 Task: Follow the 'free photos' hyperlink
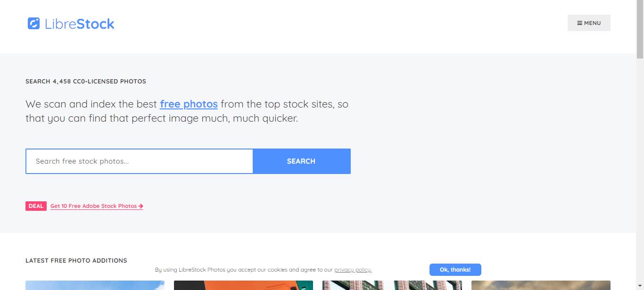tap(189, 104)
